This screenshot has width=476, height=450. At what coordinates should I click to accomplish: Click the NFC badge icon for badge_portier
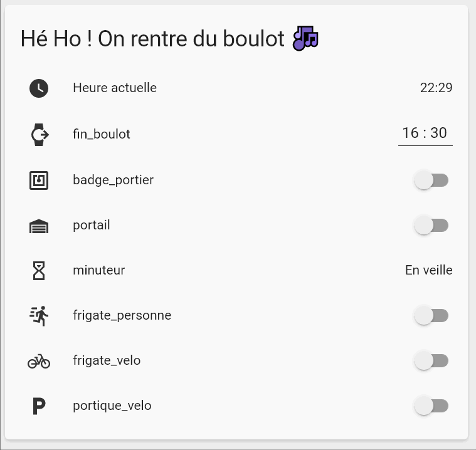(x=39, y=181)
